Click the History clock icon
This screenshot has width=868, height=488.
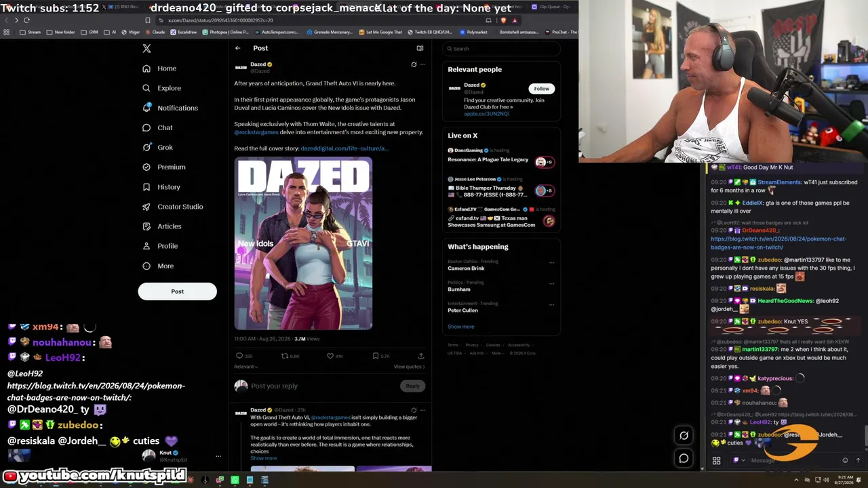(x=146, y=187)
